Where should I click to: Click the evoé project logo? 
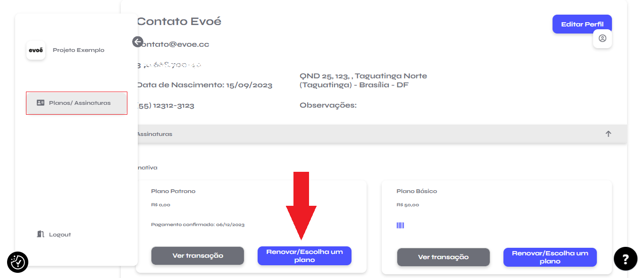tap(36, 50)
